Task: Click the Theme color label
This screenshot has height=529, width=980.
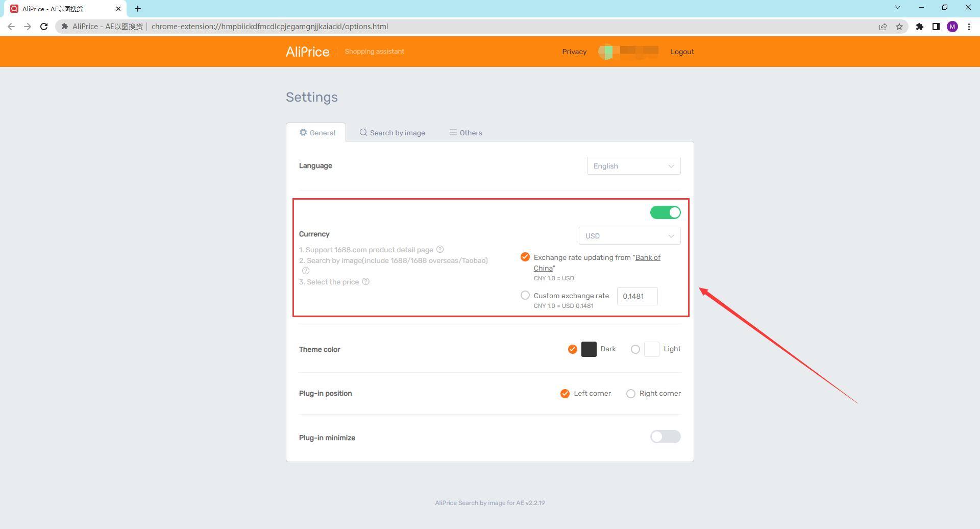Action: tap(320, 349)
